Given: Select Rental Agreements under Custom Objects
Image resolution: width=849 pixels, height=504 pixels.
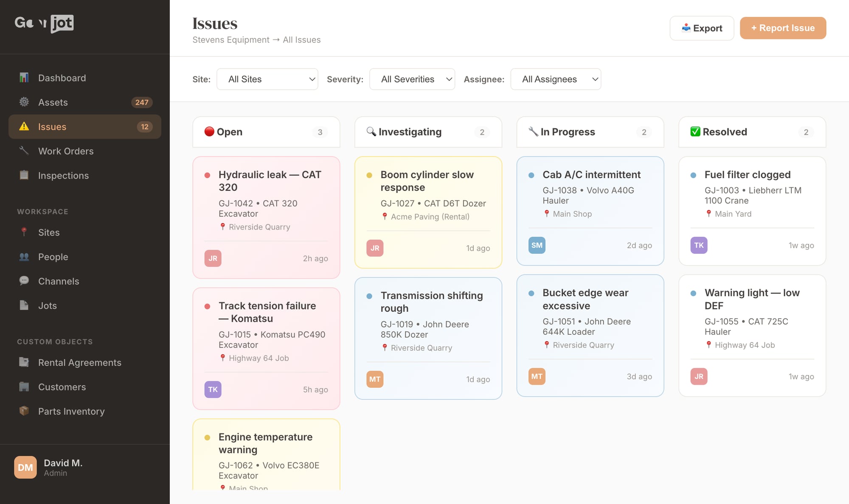Looking at the screenshot, I should (x=80, y=362).
